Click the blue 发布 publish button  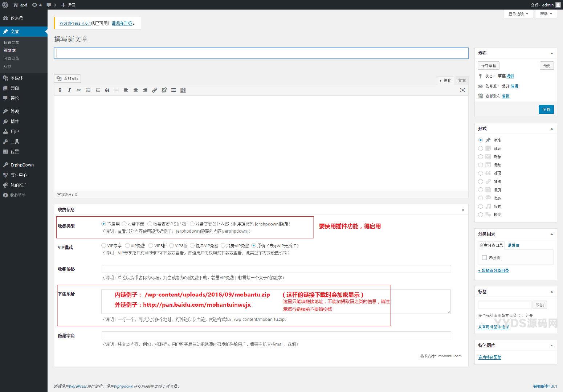tap(546, 109)
